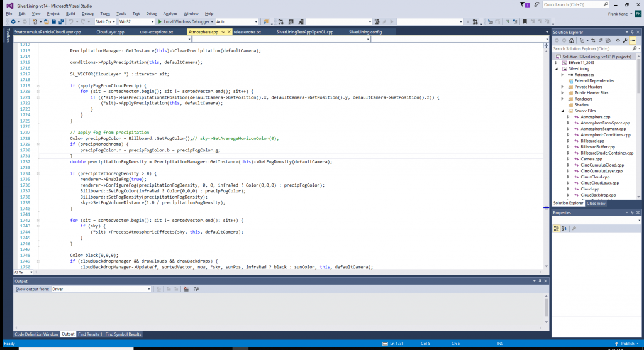The height and width of the screenshot is (350, 644).
Task: Toggle auto-hide pin on Solution Explorer
Action: [633, 31]
